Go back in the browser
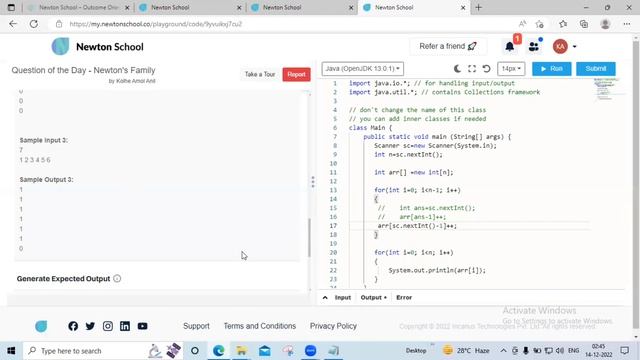This screenshot has height=360, width=640. tap(13, 24)
